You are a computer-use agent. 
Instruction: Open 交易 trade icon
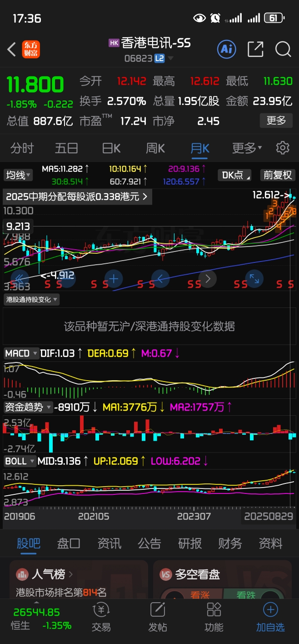[101, 617]
